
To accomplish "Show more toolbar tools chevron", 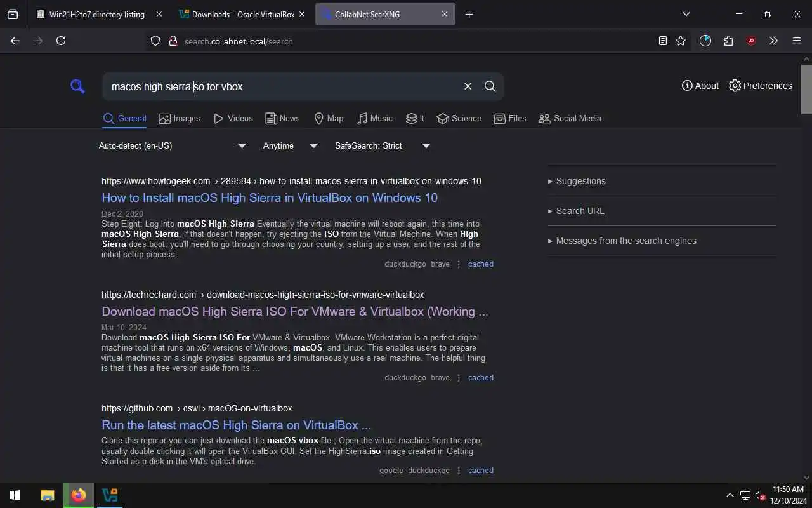I will click(x=773, y=41).
